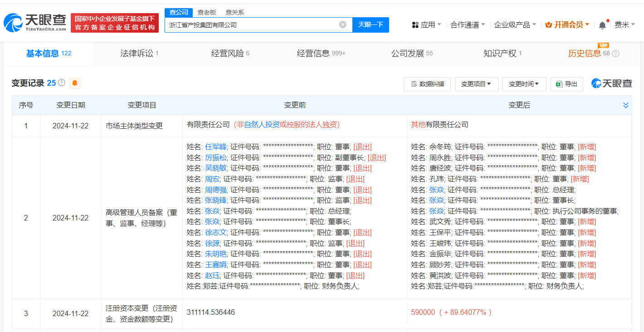The image size is (644, 332).
Task: Click help icon beside 历史信息 tab
Action: tap(615, 54)
